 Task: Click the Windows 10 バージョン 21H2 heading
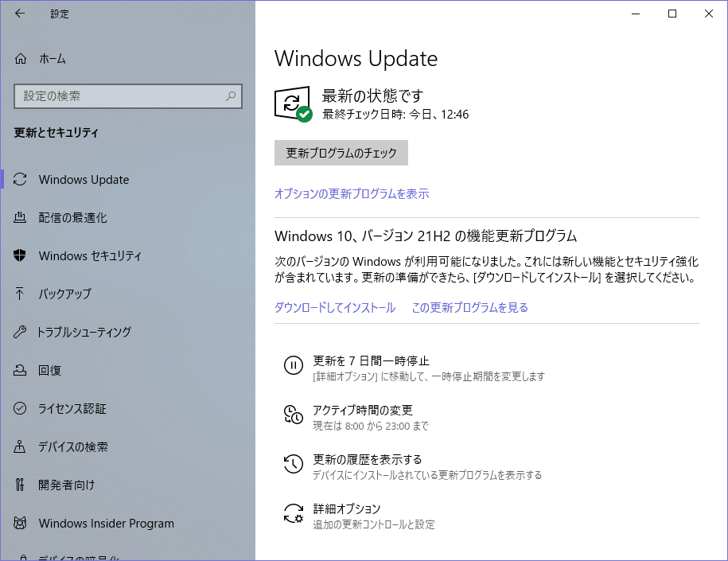point(426,236)
